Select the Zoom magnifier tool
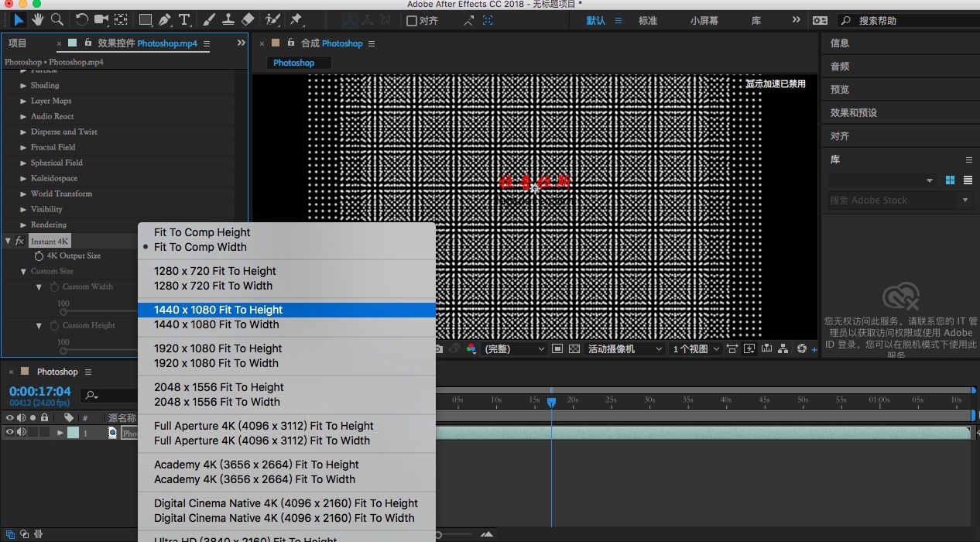 tap(57, 19)
